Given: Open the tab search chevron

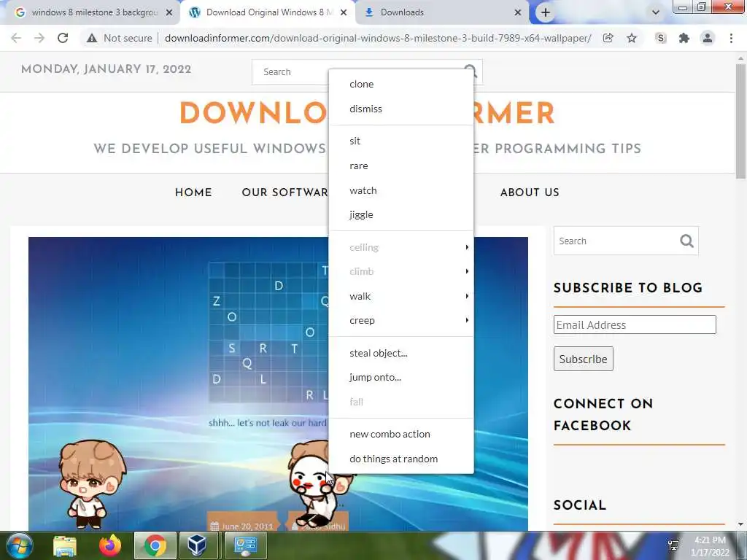Looking at the screenshot, I should [656, 12].
